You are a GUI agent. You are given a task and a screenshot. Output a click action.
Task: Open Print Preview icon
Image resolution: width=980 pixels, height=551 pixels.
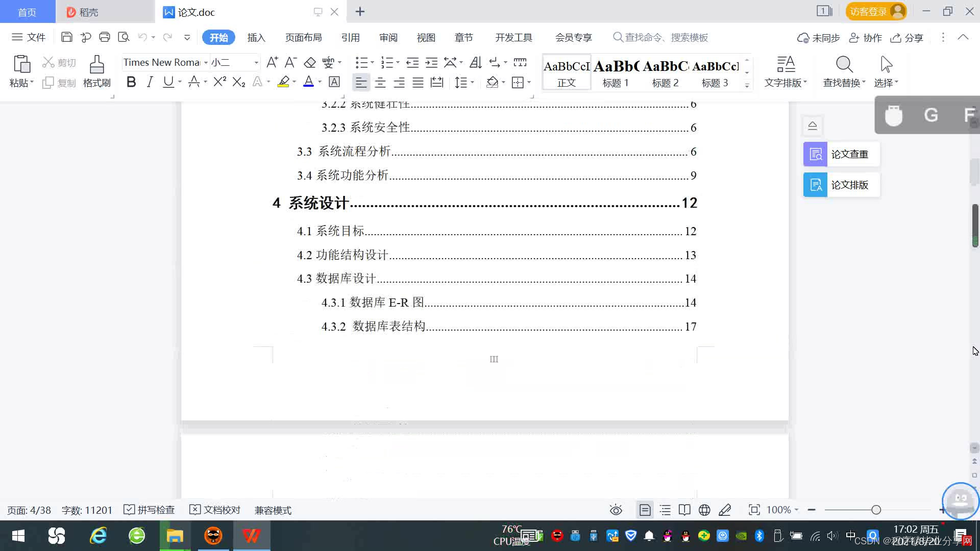click(x=124, y=37)
